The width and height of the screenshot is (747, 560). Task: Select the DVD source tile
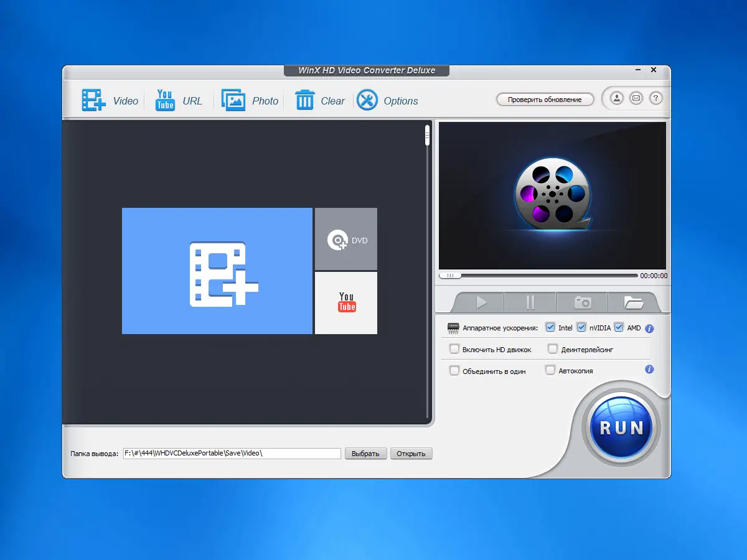(x=345, y=239)
